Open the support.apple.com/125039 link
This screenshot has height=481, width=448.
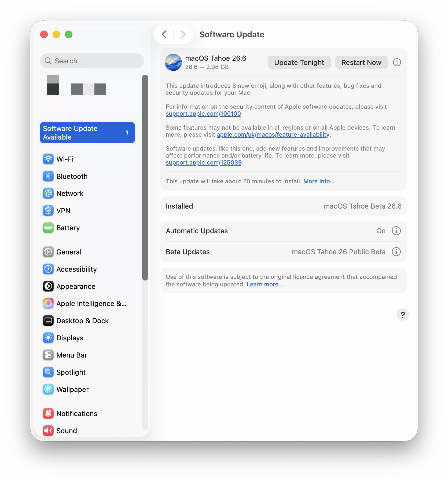pyautogui.click(x=204, y=162)
